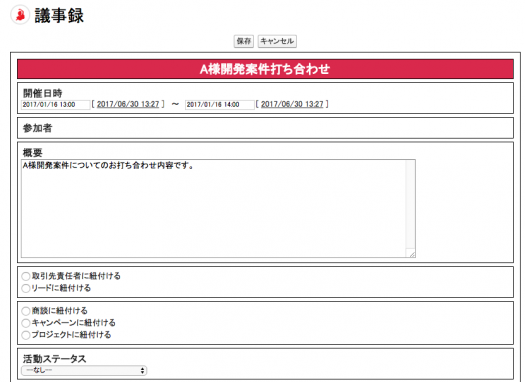The width and height of the screenshot is (525, 382).
Task: Click the 概要 text area vertical scrollbar
Action: [410, 204]
